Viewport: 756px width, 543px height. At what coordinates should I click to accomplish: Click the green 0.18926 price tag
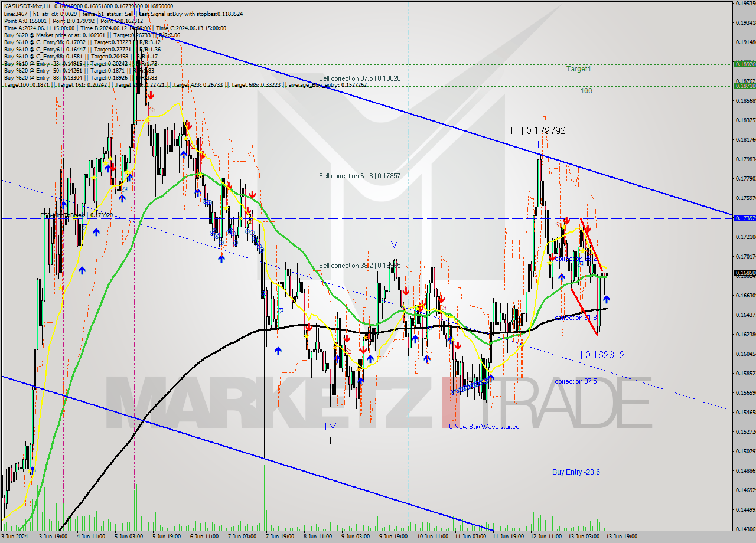(x=744, y=64)
